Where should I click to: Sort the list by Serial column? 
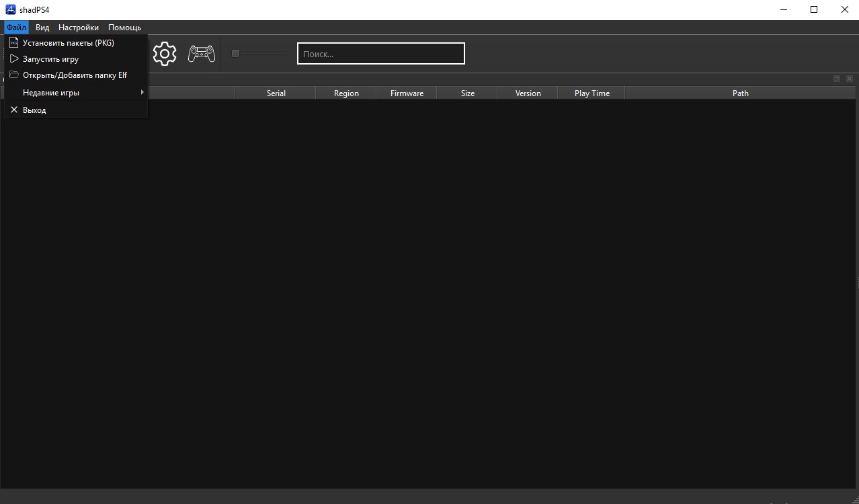[276, 93]
